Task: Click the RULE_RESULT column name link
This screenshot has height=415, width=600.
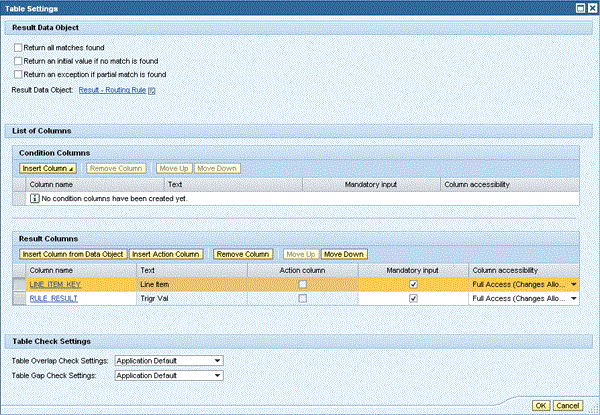Action: coord(53,298)
